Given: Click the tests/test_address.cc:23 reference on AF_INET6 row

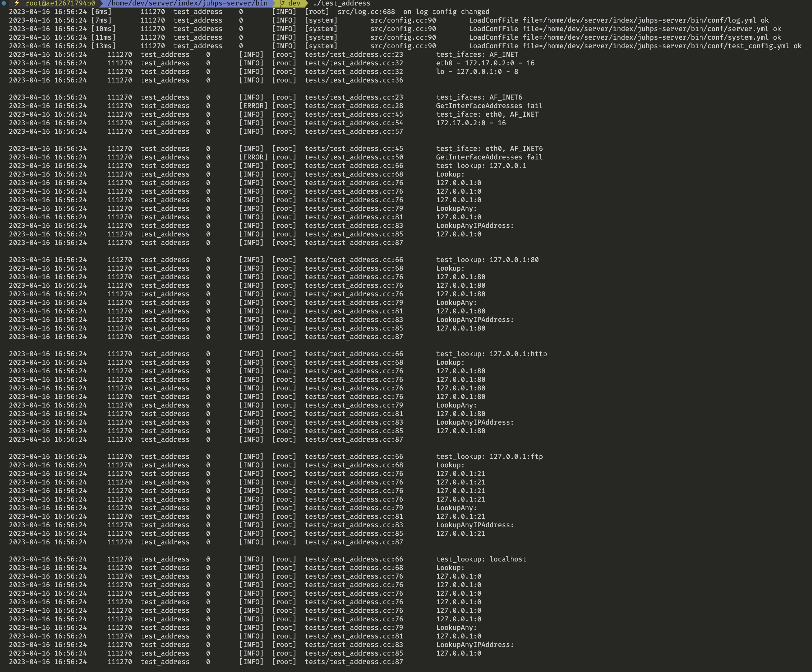Looking at the screenshot, I should 354,98.
